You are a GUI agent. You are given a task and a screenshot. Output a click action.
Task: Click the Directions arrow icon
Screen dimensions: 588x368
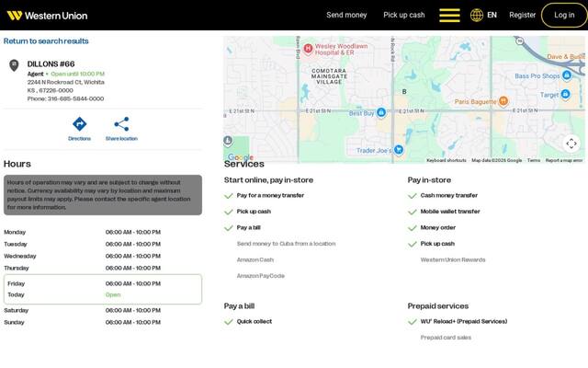80,124
